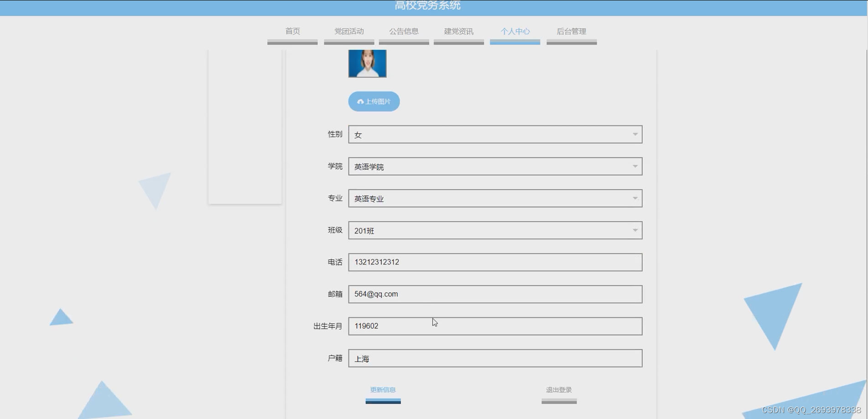
Task: Click the 专业 field label
Action: coord(335,198)
